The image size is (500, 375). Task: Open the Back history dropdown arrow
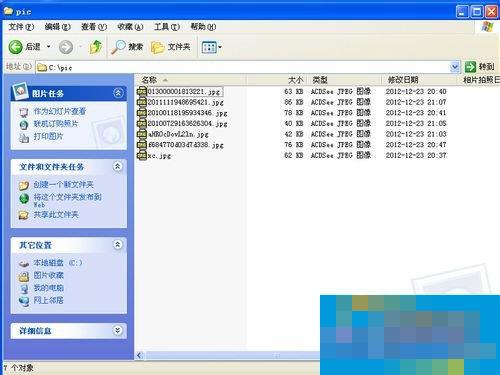tap(49, 47)
